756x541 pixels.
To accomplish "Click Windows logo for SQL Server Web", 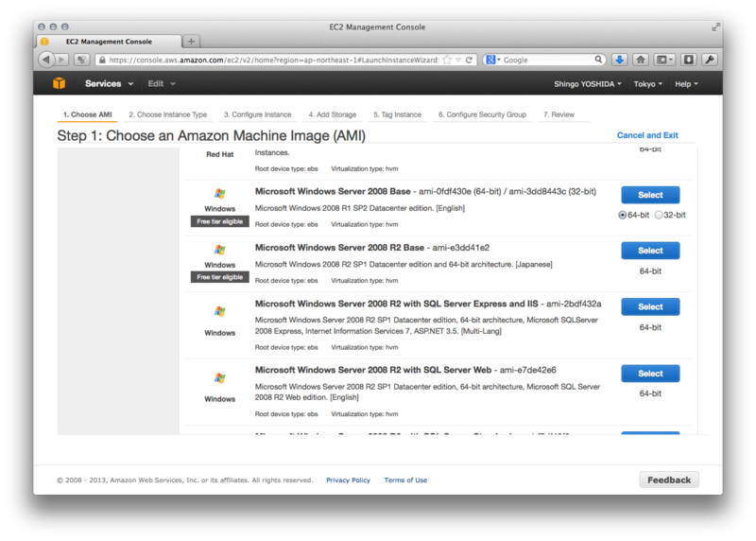I will (220, 378).
